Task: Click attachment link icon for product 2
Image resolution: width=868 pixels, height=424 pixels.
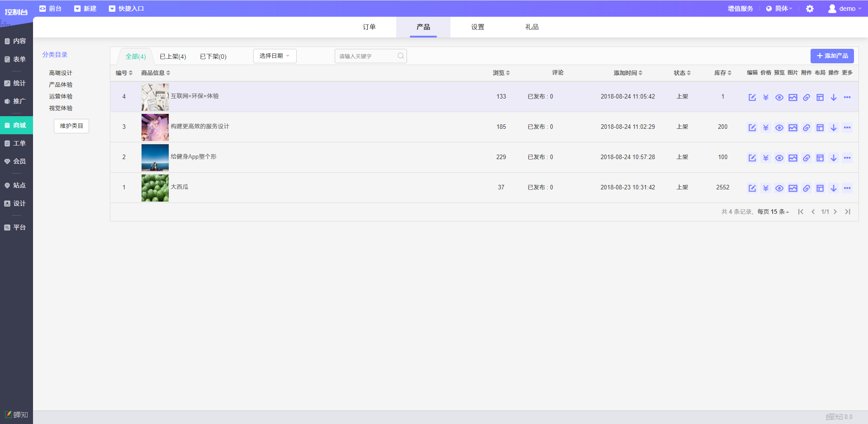Action: 806,158
